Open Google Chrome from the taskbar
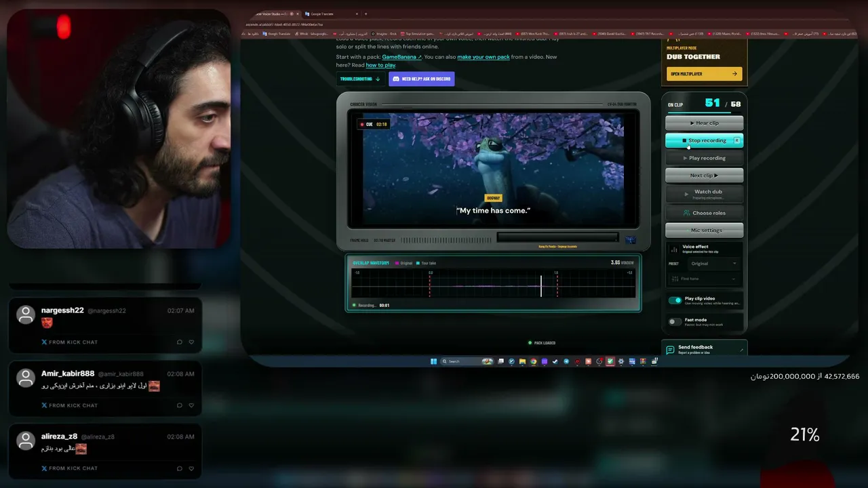This screenshot has width=868, height=488. pos(534,361)
